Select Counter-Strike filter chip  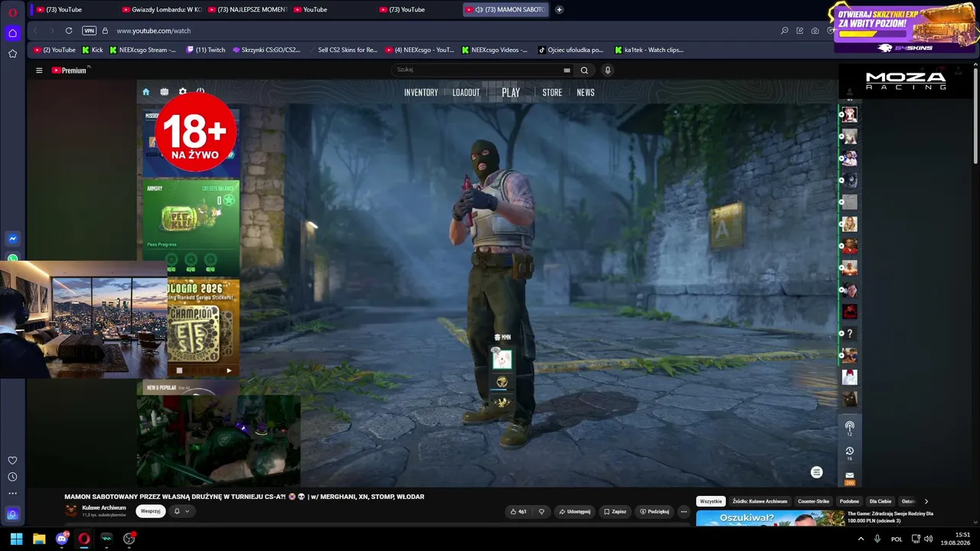813,501
